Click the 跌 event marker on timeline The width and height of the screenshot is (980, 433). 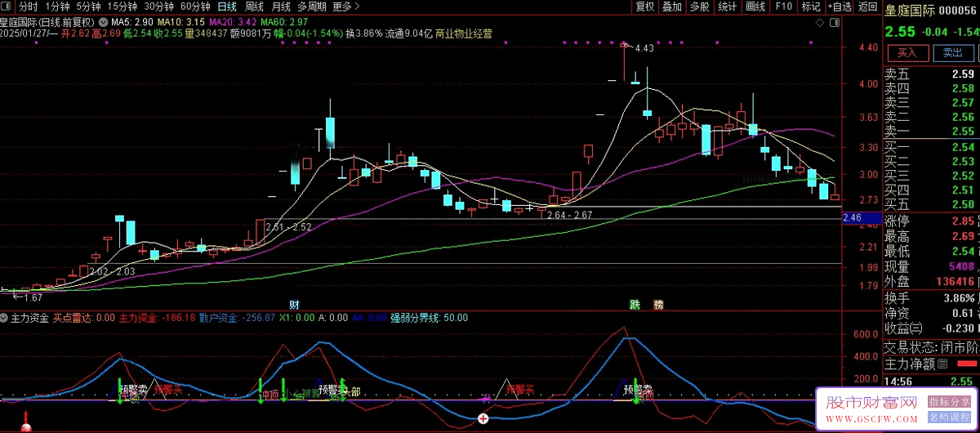pos(634,304)
